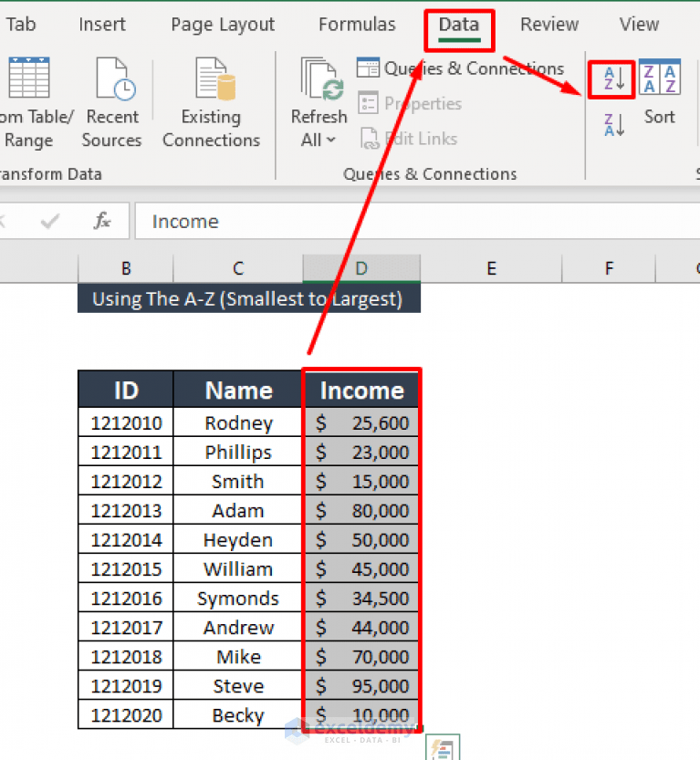Click the disabled Properties button
The height and width of the screenshot is (760, 700).
tap(410, 103)
